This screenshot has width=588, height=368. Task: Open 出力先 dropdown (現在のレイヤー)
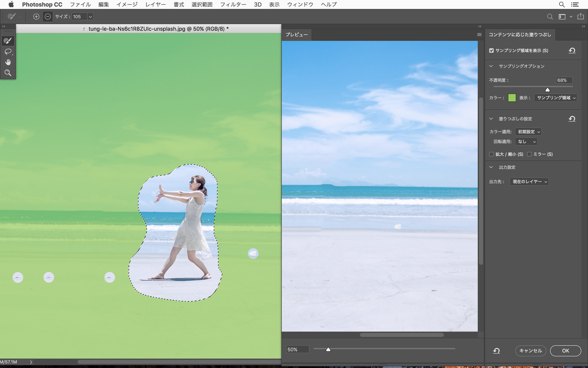[x=529, y=182]
